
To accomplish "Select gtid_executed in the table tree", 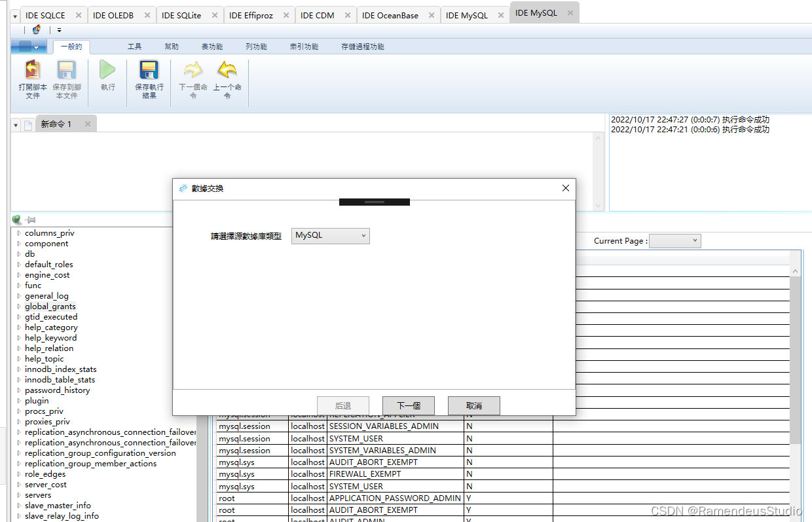I will click(51, 317).
